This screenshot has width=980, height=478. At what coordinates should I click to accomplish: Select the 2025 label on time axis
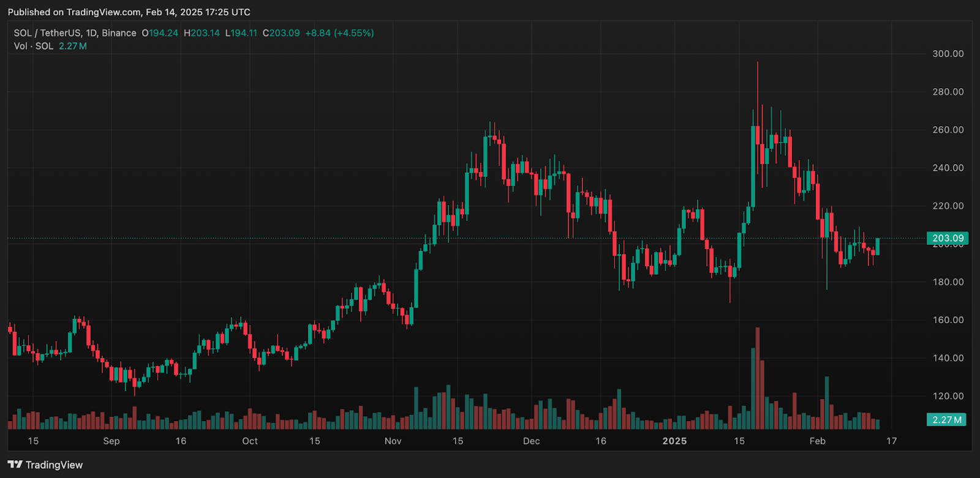pos(674,441)
